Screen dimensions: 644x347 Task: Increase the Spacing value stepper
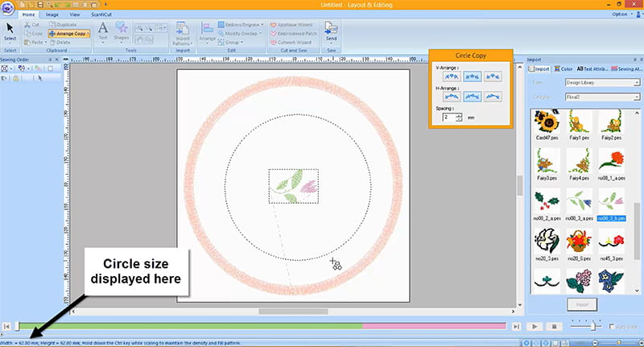click(x=459, y=114)
